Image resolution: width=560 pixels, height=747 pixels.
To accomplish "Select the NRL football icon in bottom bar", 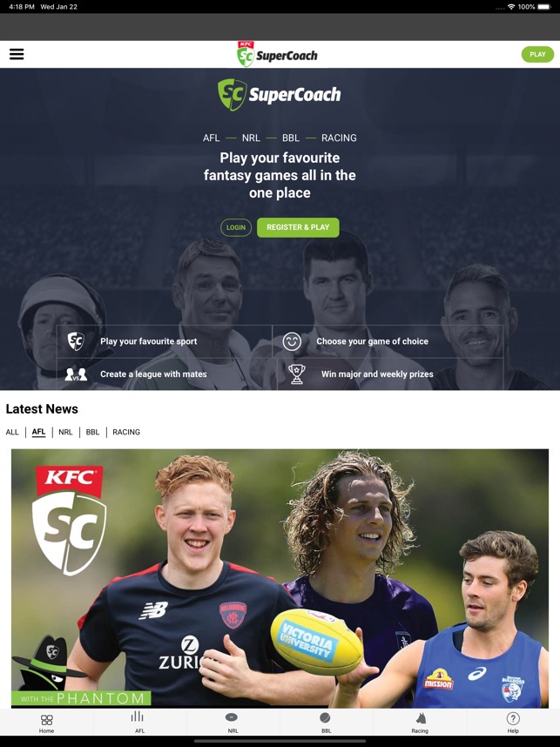I will 231,717.
